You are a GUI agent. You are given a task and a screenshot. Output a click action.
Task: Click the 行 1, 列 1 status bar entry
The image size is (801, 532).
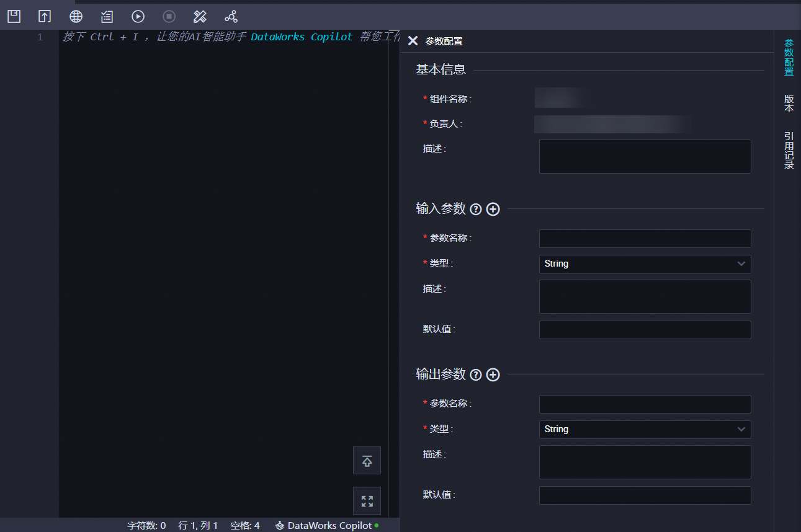pyautogui.click(x=198, y=526)
